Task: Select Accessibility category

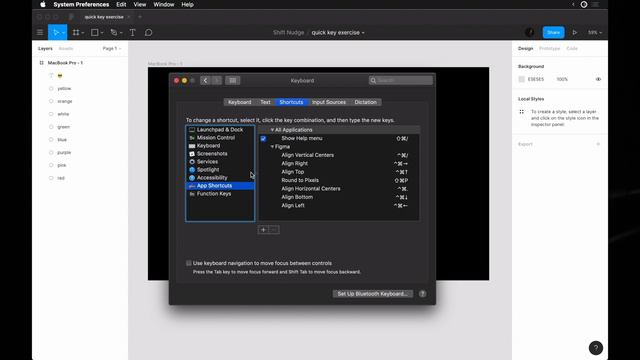Action: click(220, 178)
